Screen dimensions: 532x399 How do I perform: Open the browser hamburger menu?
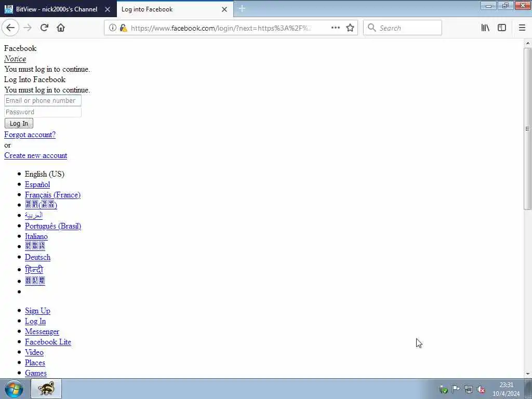[x=522, y=28]
